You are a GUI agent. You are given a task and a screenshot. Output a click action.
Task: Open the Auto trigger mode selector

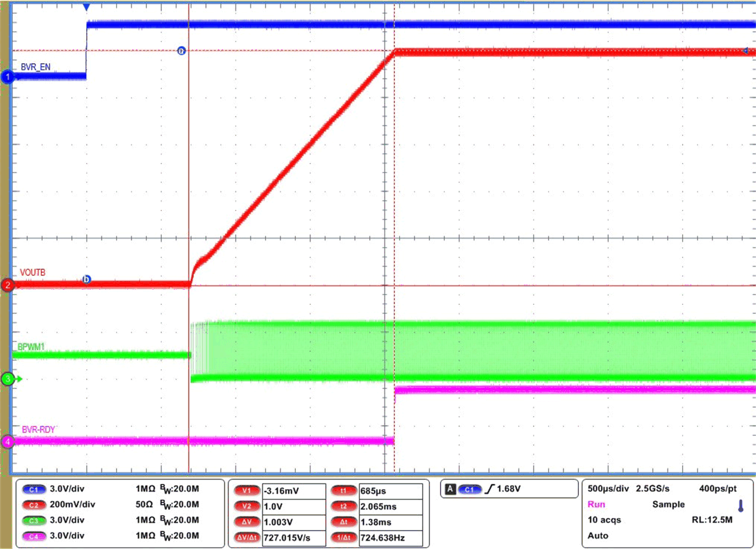pos(596,536)
